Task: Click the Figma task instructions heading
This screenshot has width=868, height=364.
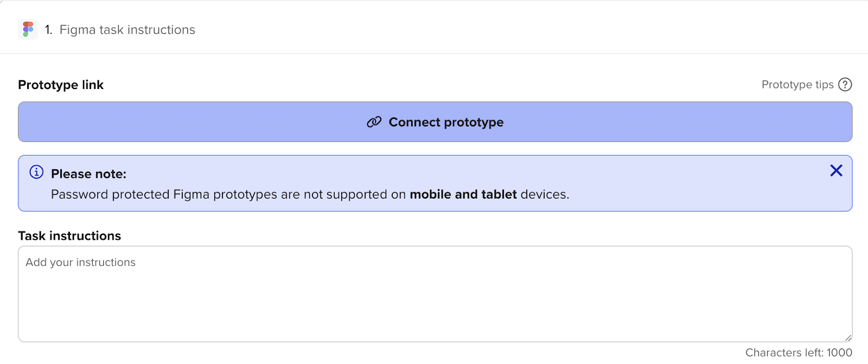Action: [x=127, y=30]
